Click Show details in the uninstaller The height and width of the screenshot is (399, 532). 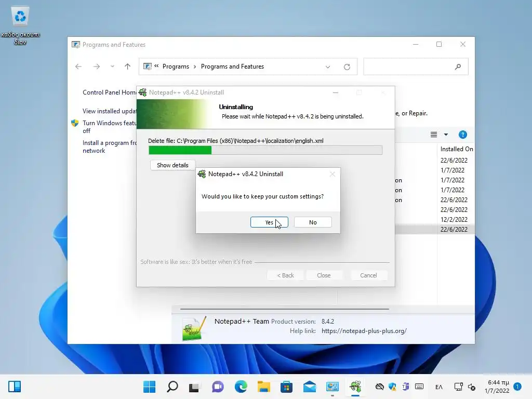172,165
